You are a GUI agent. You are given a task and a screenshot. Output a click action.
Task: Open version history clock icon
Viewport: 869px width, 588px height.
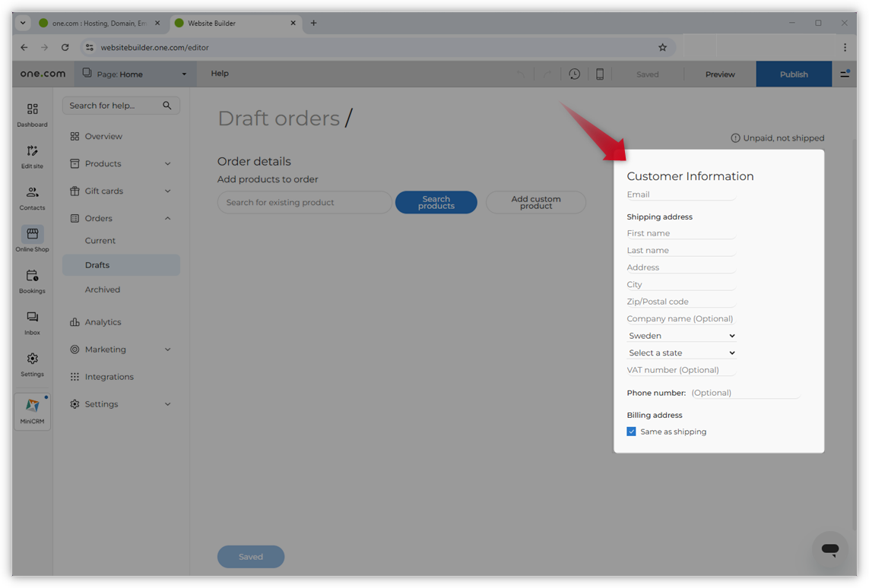click(574, 74)
